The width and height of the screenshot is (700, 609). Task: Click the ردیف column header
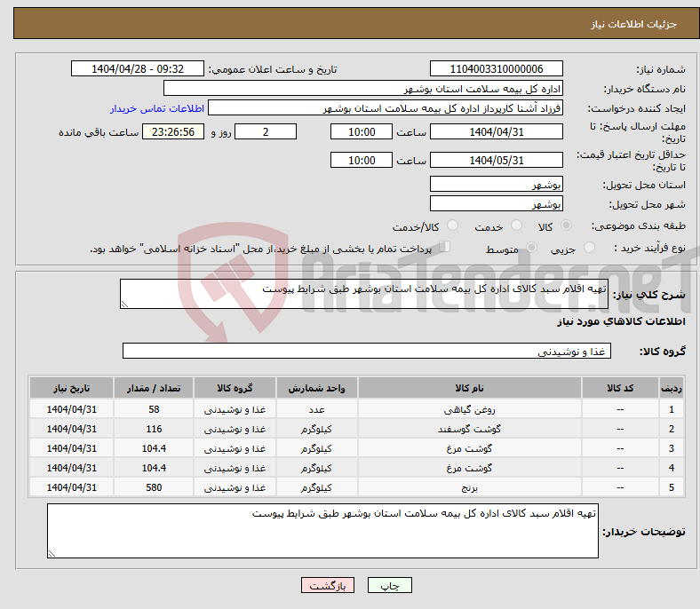671,388
